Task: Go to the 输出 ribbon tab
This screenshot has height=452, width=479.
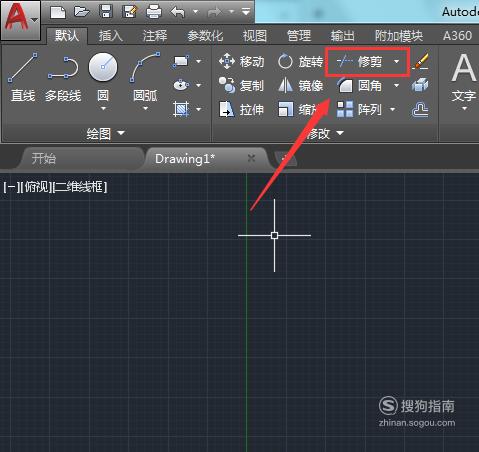Action: click(342, 35)
